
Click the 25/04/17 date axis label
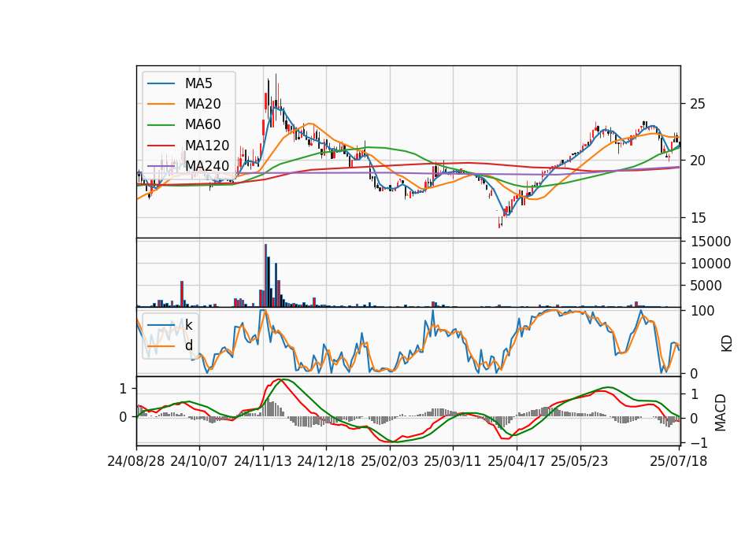click(x=517, y=461)
